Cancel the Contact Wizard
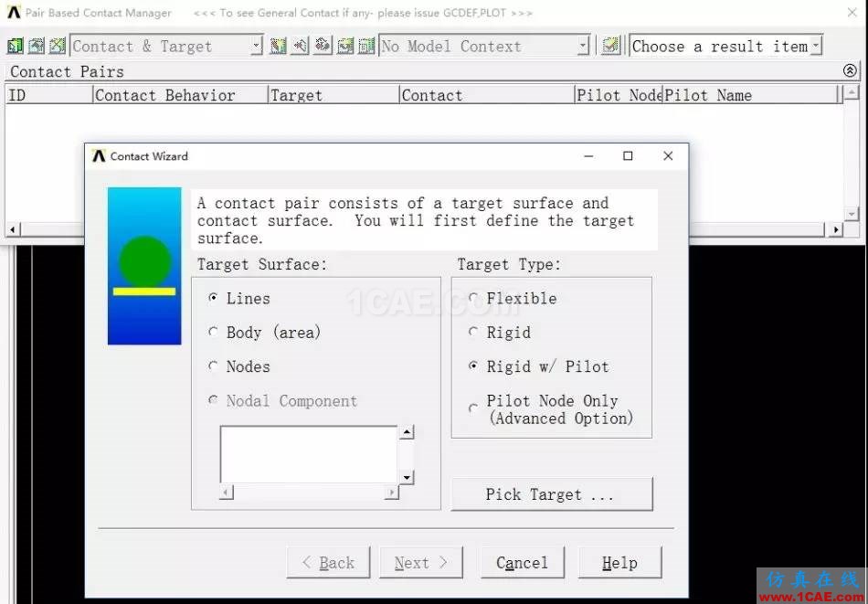Image resolution: width=868 pixels, height=604 pixels. [x=522, y=563]
